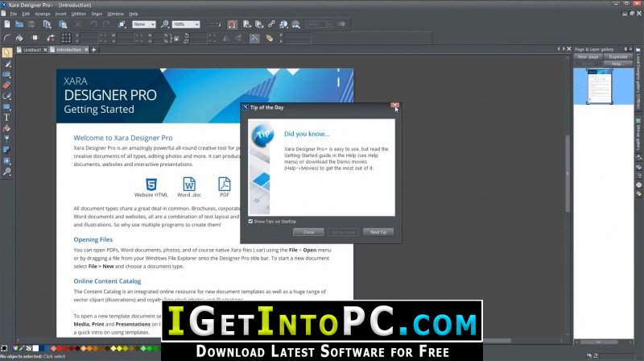Screen dimensions: 644x361
Task: Create a new document with page icon
Action: [7, 24]
